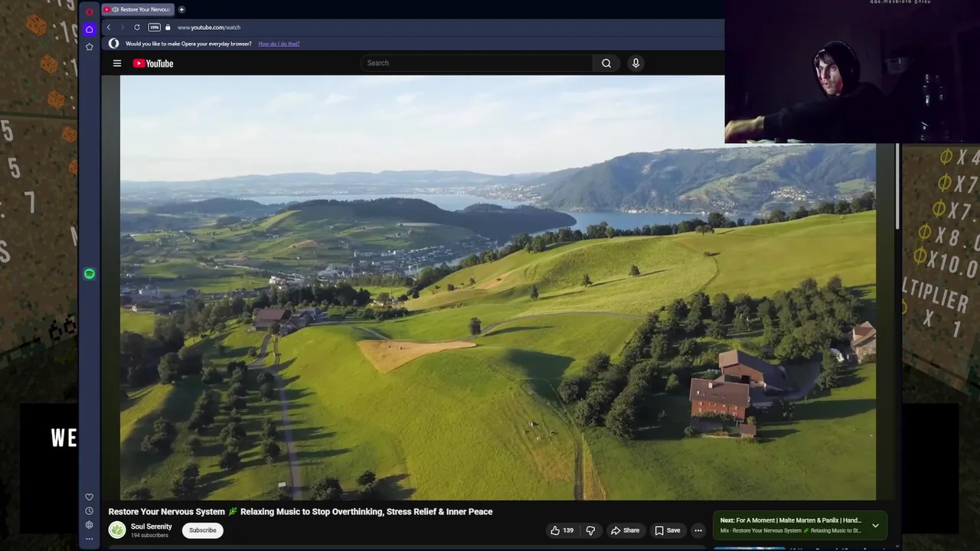Expand the Next mix playlist chevron
Image resolution: width=980 pixels, height=551 pixels.
click(875, 525)
